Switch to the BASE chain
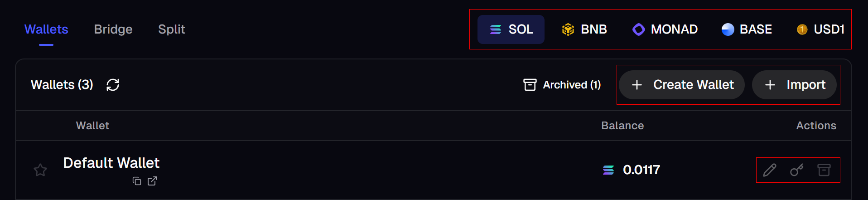The width and height of the screenshot is (868, 200). click(x=747, y=29)
